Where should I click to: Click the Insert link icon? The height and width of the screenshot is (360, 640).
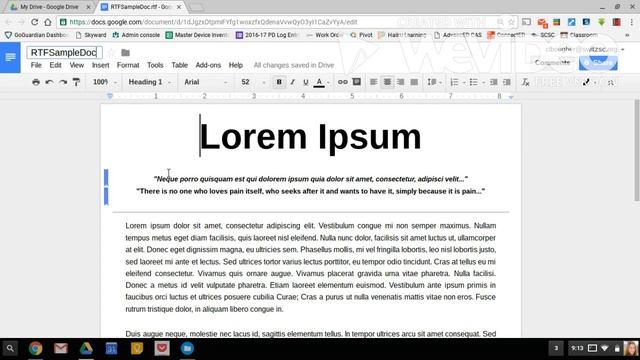(342, 82)
